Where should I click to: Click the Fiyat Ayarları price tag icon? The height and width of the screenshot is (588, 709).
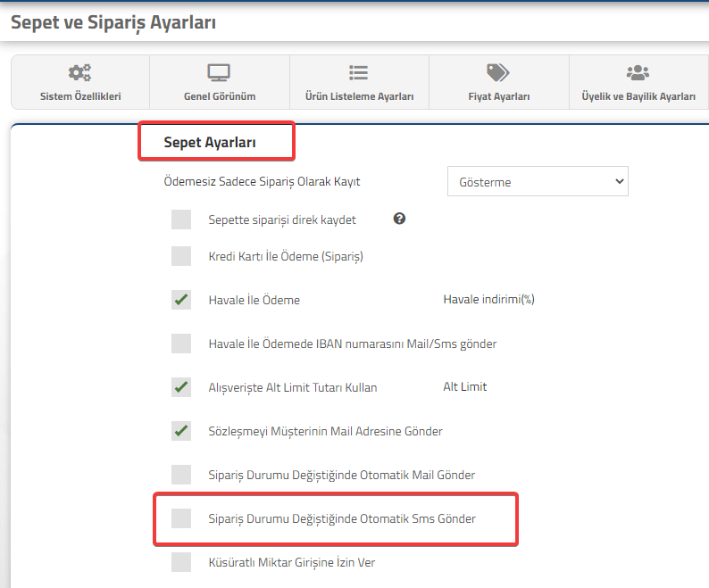498,72
